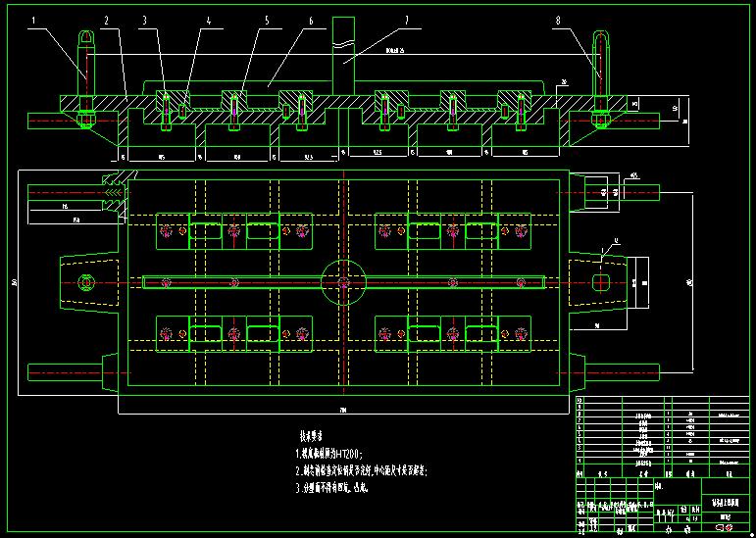Image resolution: width=756 pixels, height=538 pixels.
Task: Select part callout number 4
Action: click(x=208, y=21)
